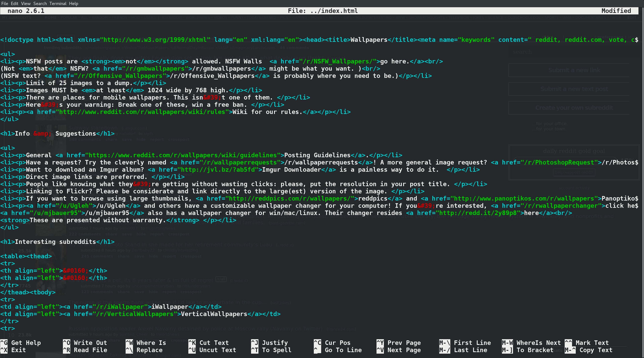
Task: Place cursor on the Interesting subreddits heading line
Action: pos(55,242)
